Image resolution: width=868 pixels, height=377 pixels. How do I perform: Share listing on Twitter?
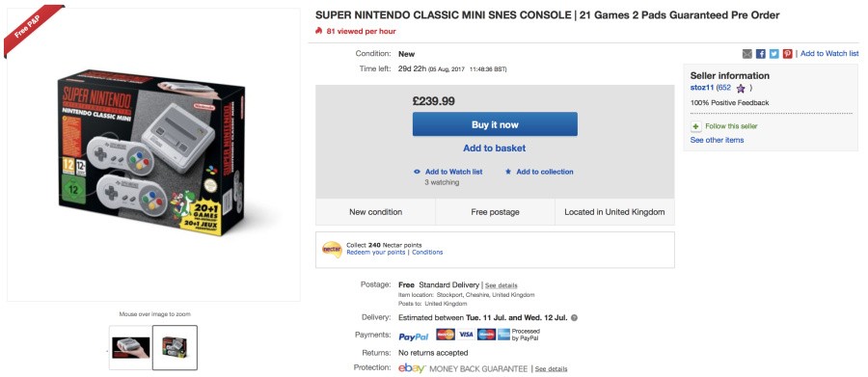point(773,54)
